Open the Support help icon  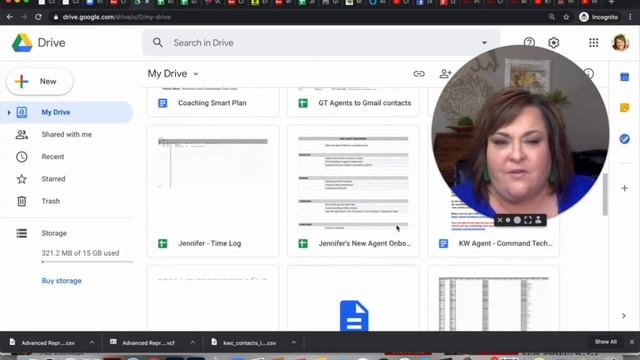[x=529, y=42]
